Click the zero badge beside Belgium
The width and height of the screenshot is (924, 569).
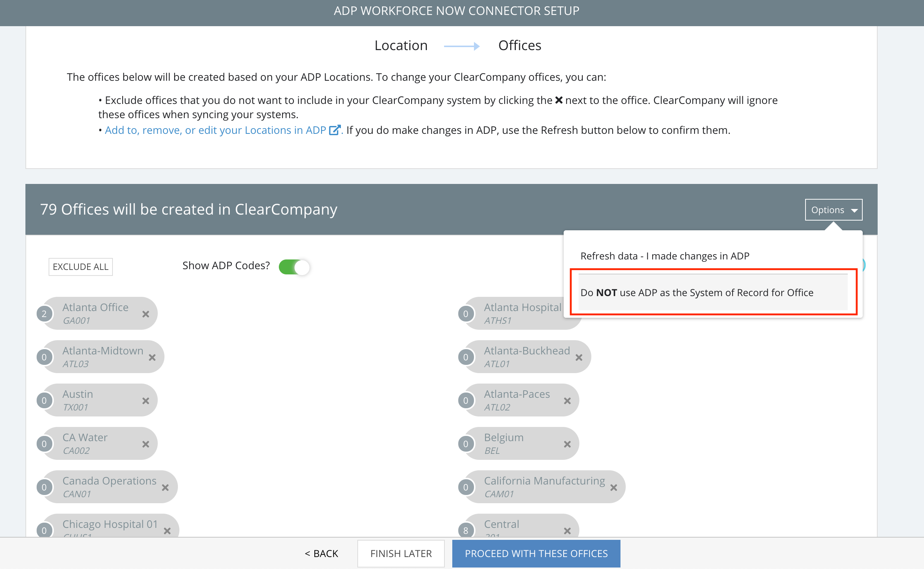tap(466, 443)
